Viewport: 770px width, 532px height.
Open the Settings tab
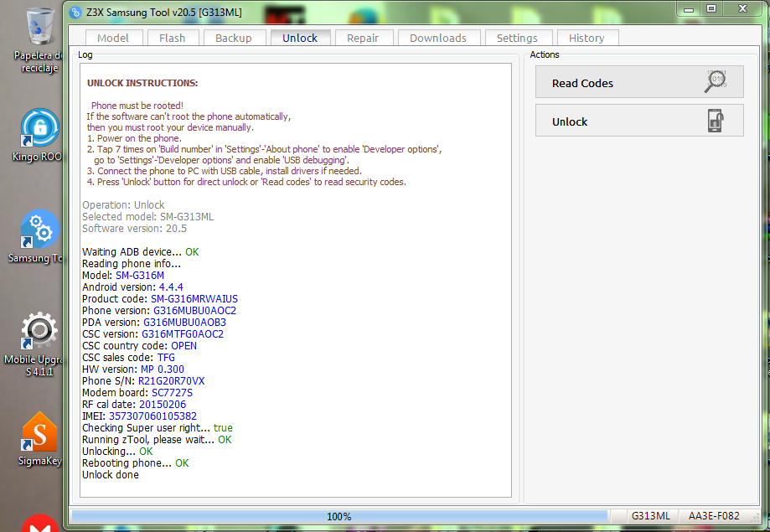click(x=517, y=38)
